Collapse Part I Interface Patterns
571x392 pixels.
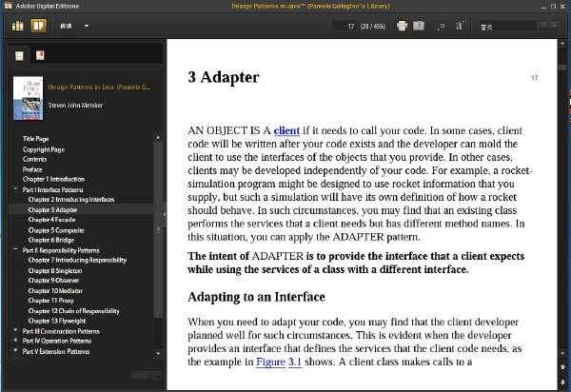(15, 189)
